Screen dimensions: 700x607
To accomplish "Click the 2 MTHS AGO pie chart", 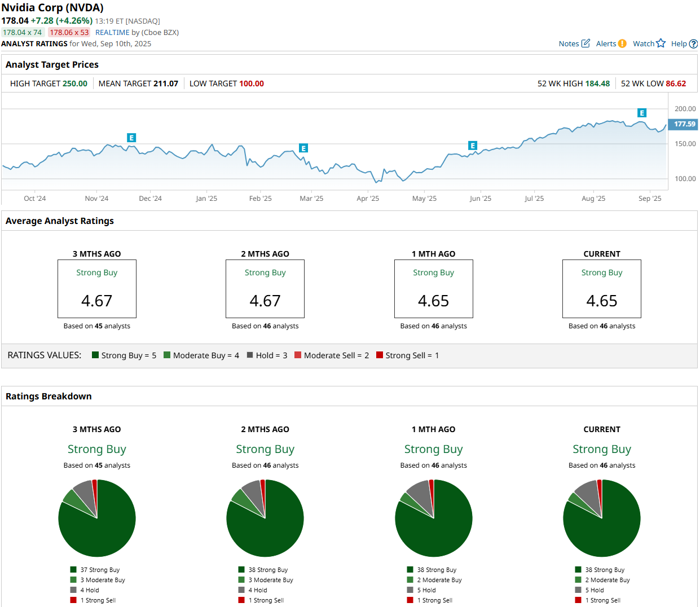I will click(265, 518).
